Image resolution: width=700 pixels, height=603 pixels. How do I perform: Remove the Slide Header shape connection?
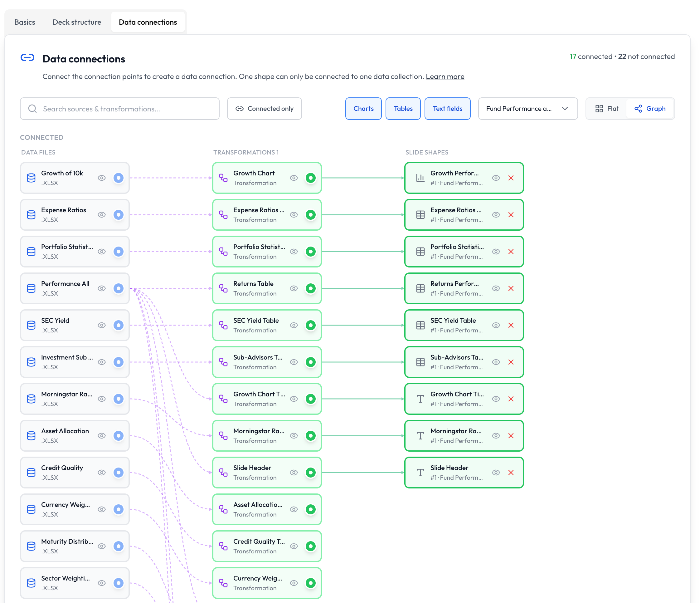[x=511, y=473]
